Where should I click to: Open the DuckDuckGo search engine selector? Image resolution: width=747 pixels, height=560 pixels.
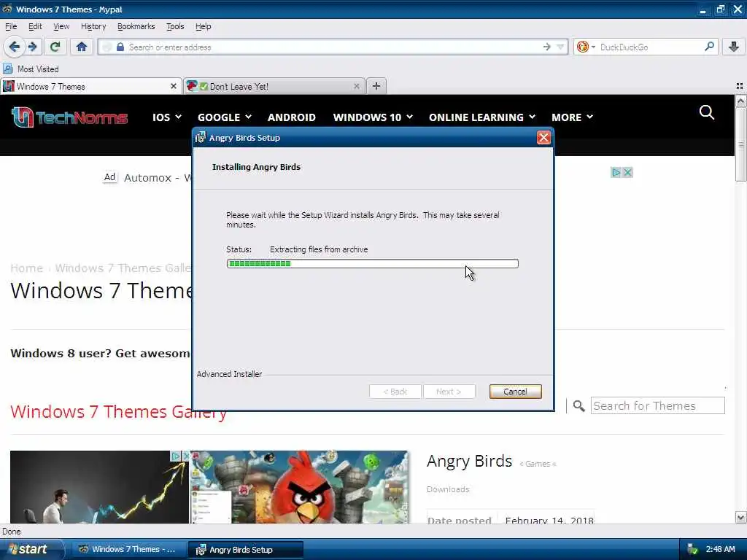pyautogui.click(x=586, y=47)
